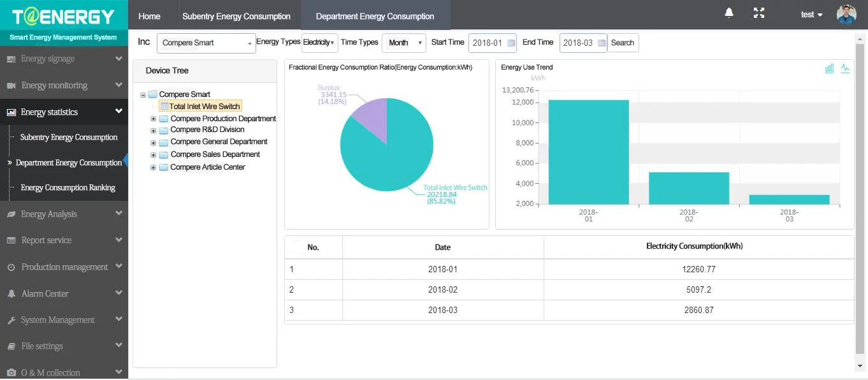
Task: Expand O & M collection sidebar menu
Action: [64, 372]
